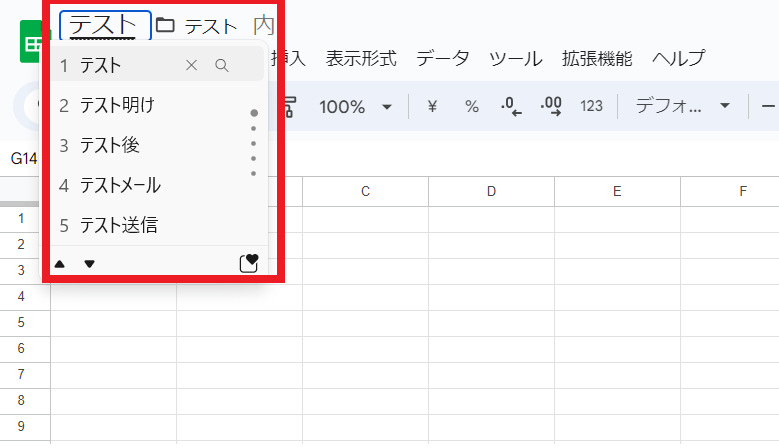Open the 100% zoom dropdown

coord(355,106)
